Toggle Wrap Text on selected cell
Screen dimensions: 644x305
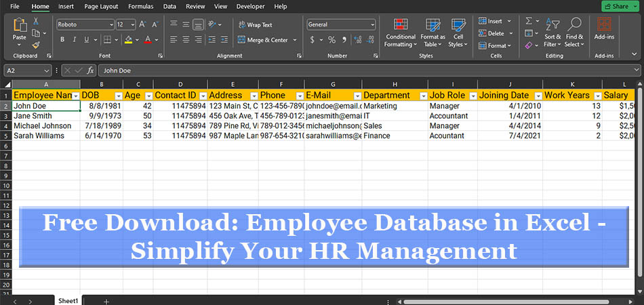tap(254, 25)
